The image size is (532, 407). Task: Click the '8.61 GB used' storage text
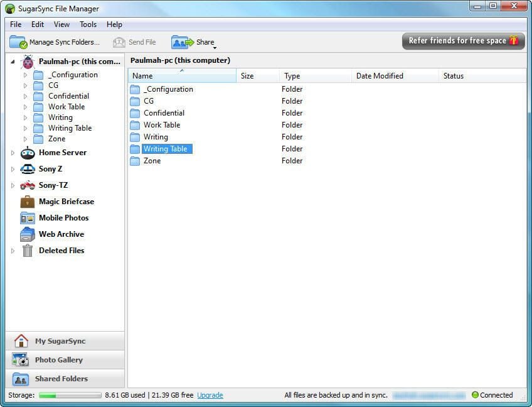pyautogui.click(x=125, y=395)
